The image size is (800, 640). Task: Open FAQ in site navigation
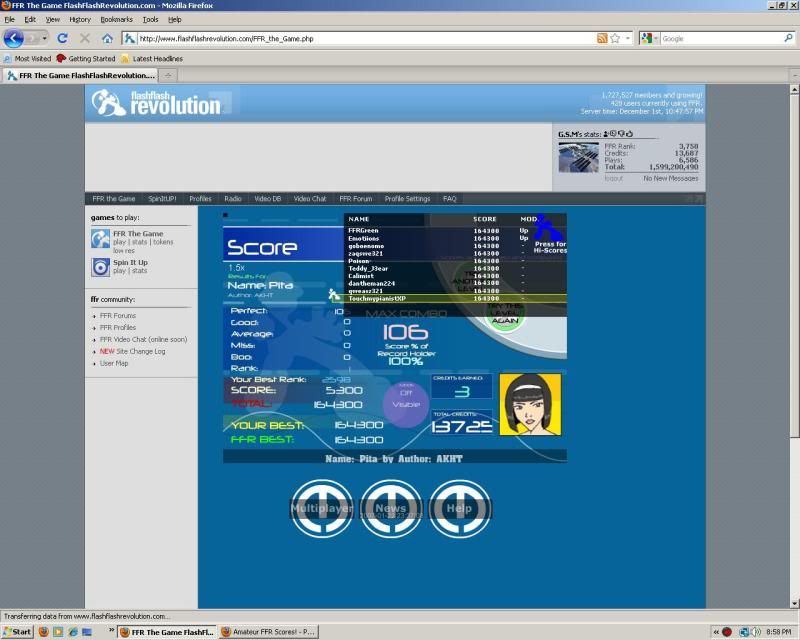click(449, 199)
